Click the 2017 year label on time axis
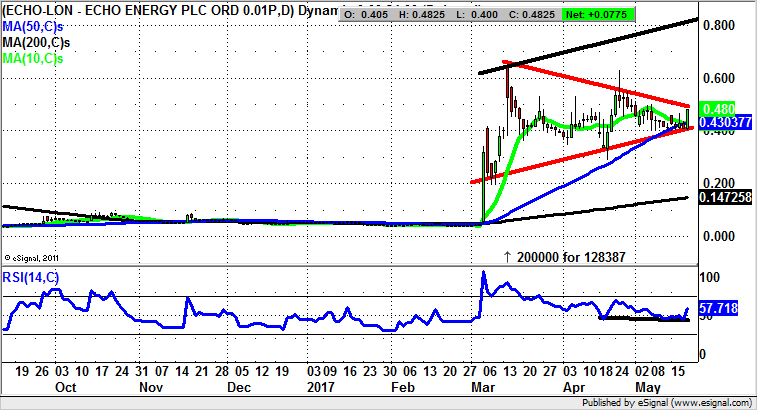 pyautogui.click(x=322, y=386)
